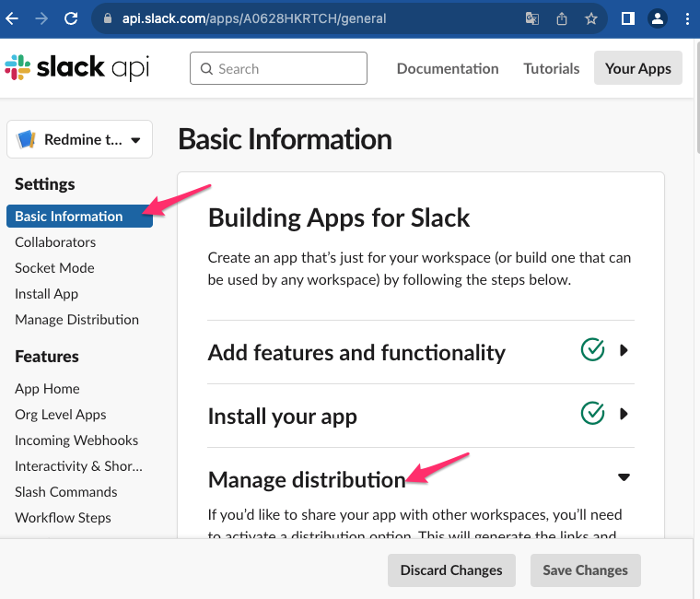Click the Slack API logo

(x=76, y=68)
